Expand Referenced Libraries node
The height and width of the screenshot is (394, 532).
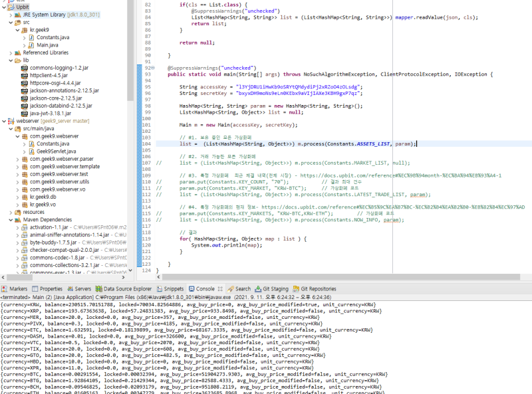(x=11, y=53)
